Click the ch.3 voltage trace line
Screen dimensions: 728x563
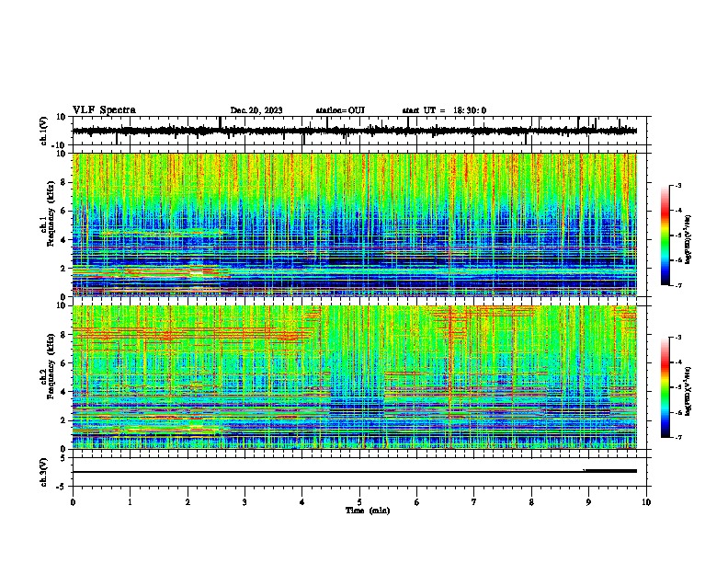pyautogui.click(x=354, y=472)
